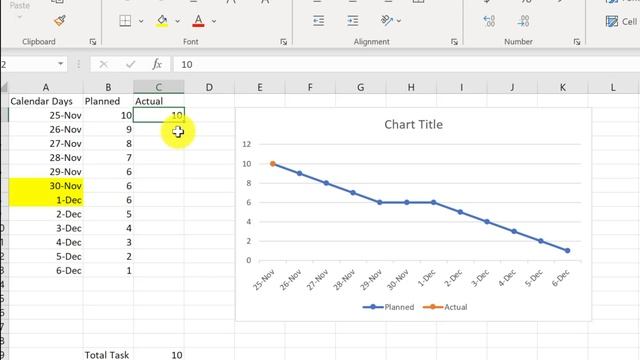Expand the Orientation dropdown arrow
This screenshot has width=640, height=360.
tap(399, 20)
